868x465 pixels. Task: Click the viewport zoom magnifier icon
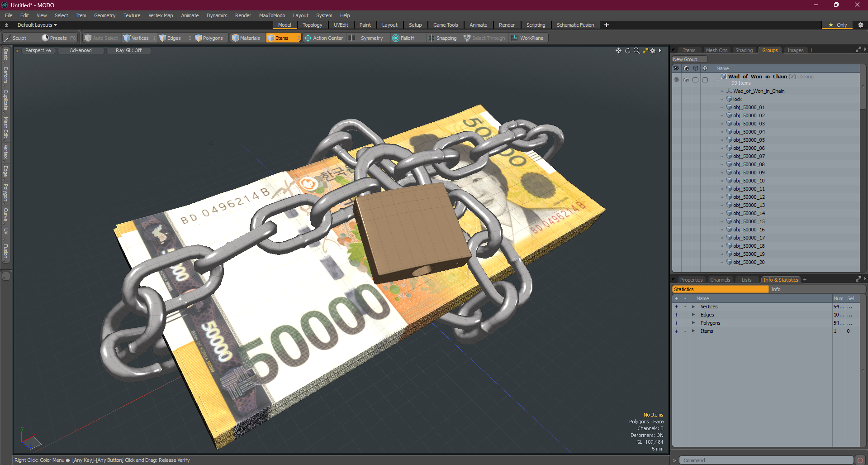[x=636, y=51]
